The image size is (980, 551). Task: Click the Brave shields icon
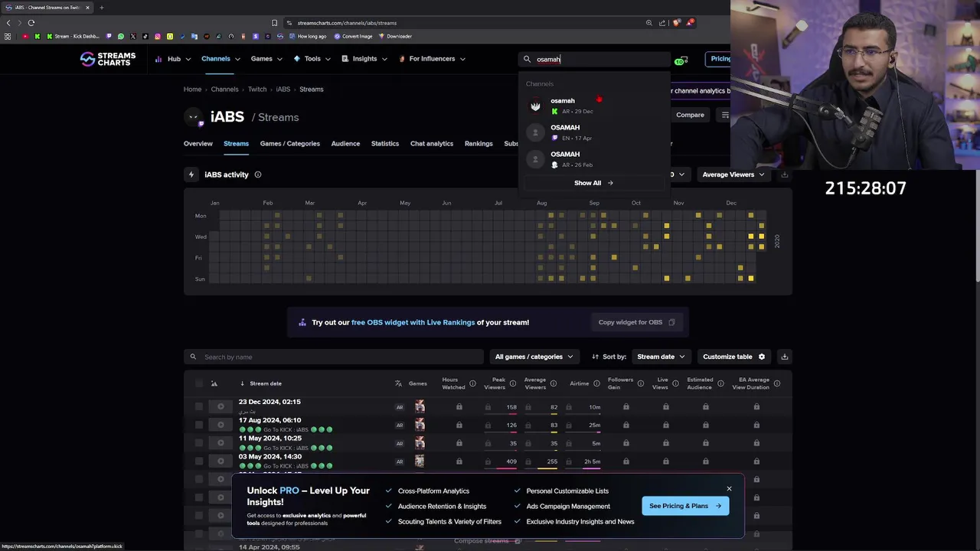(x=676, y=23)
